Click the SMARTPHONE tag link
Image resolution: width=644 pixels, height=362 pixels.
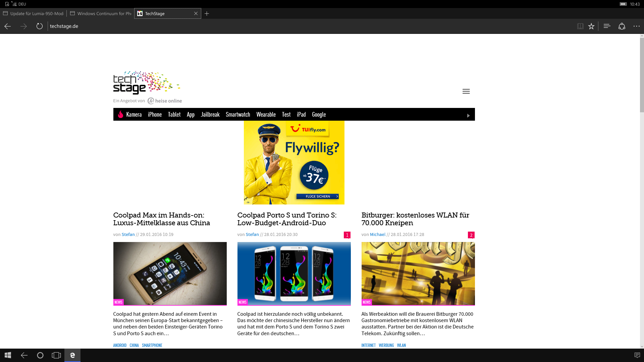click(x=152, y=345)
